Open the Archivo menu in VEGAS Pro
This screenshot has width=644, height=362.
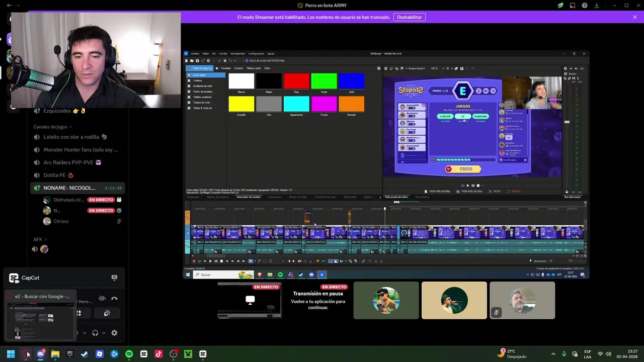click(x=195, y=53)
